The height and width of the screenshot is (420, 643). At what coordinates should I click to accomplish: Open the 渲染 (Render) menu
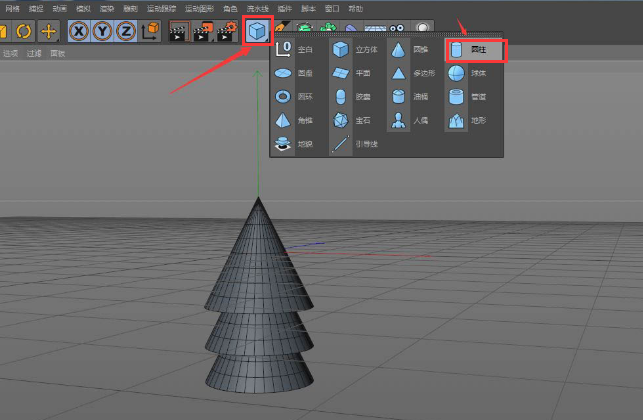click(x=107, y=8)
